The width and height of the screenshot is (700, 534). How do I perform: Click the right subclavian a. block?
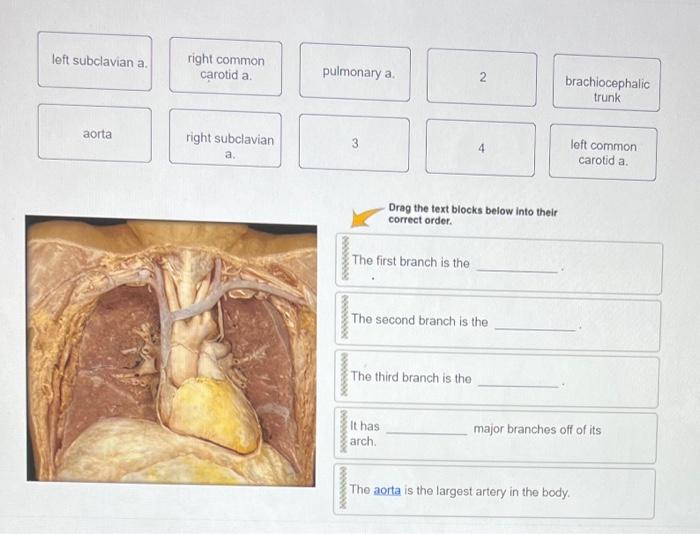[x=225, y=138]
